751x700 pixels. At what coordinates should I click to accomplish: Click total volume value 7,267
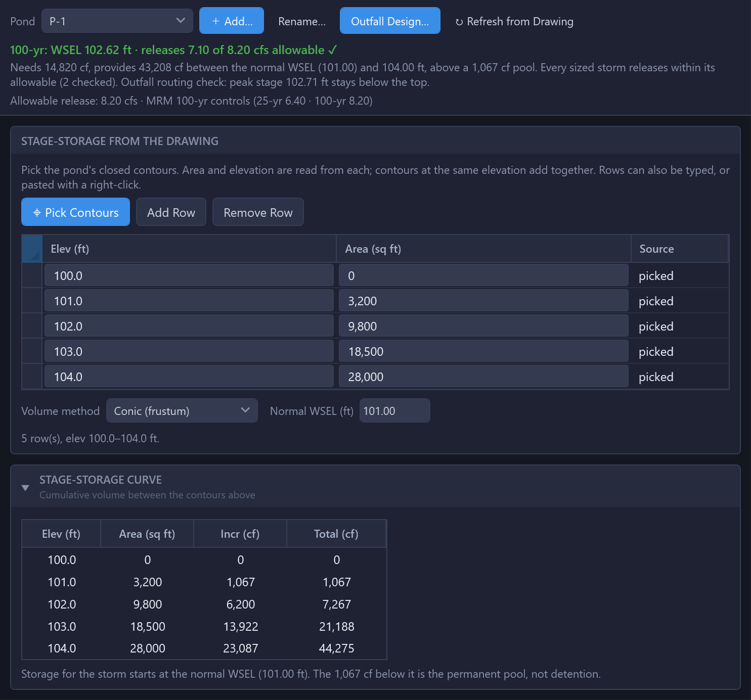coord(337,604)
